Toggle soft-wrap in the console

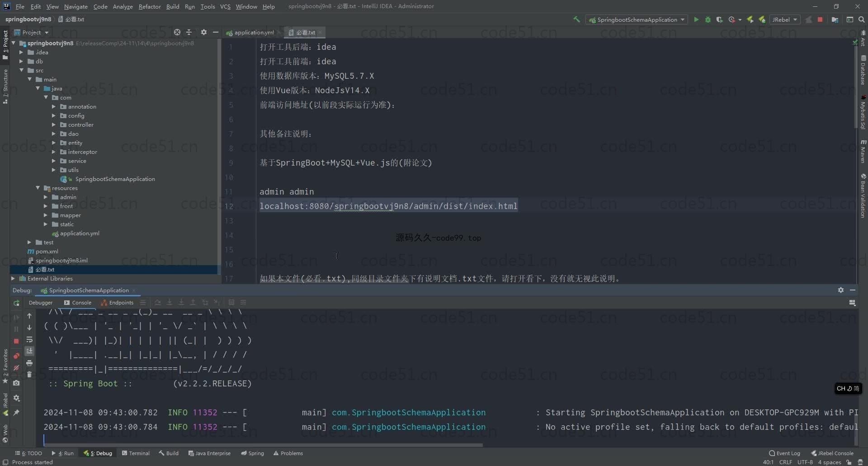(x=29, y=339)
